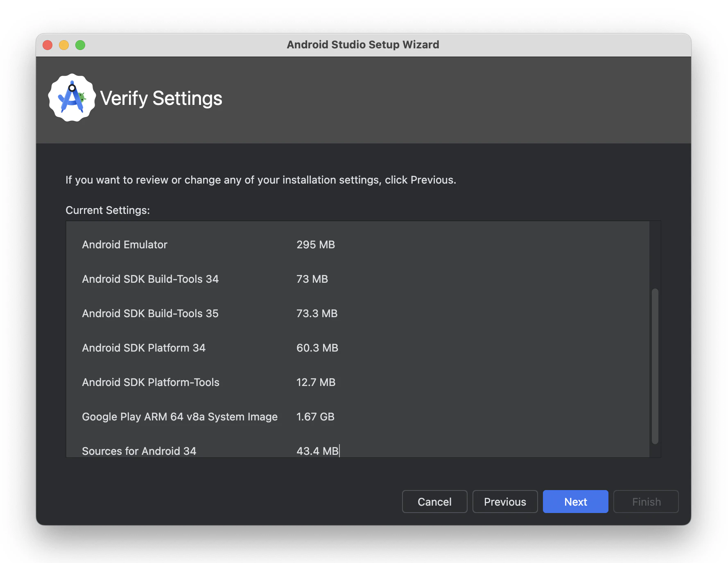This screenshot has height=563, width=728.
Task: Click the Android Studio logo icon
Action: [72, 98]
